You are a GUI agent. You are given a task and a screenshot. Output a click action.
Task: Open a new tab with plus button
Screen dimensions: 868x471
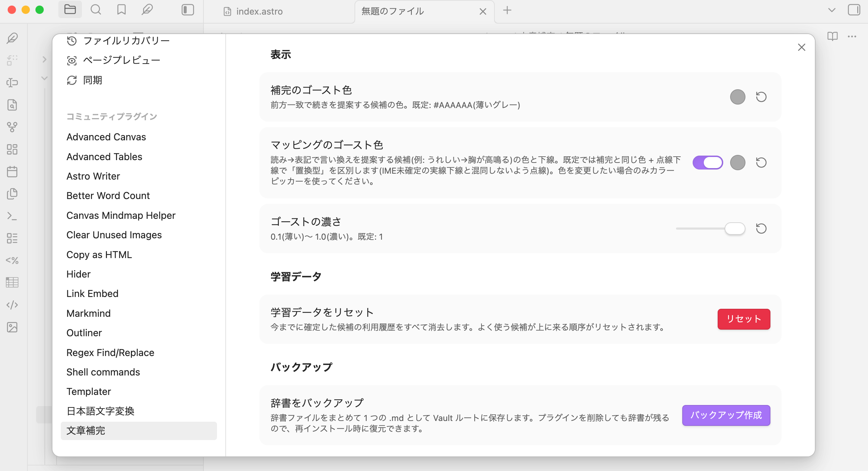pos(507,10)
